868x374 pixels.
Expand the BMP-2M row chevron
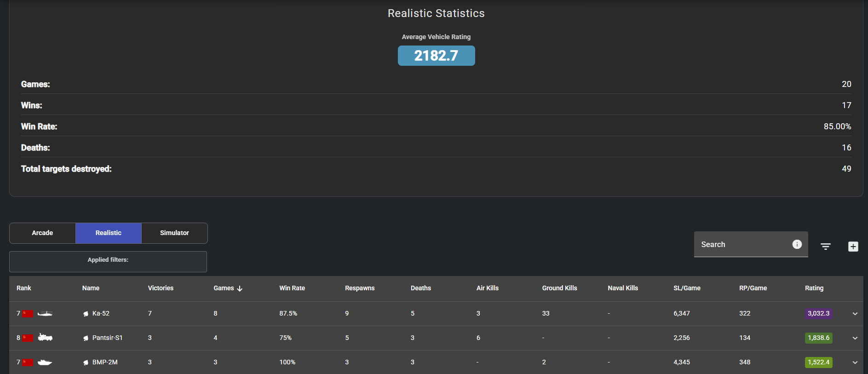click(855, 362)
